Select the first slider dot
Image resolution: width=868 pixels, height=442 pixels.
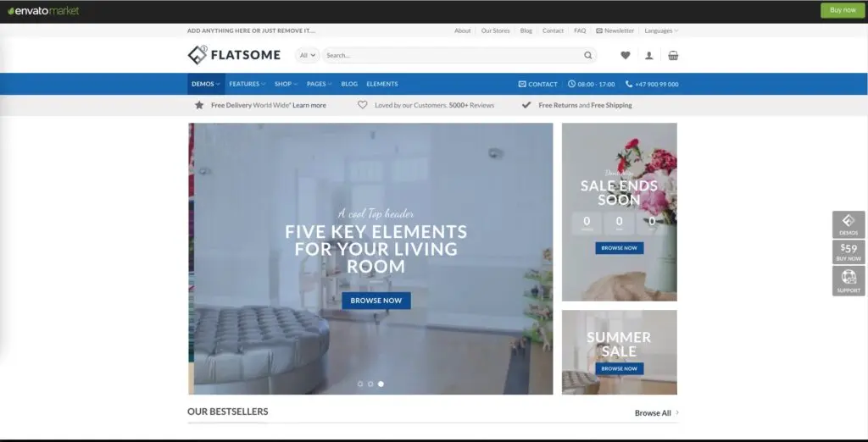point(360,384)
